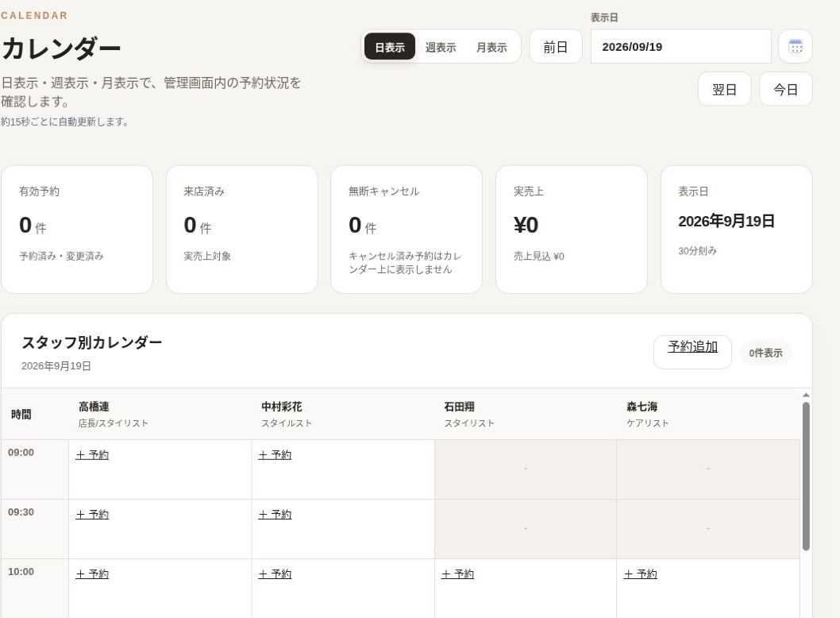Click the 0件表示 badge
The width and height of the screenshot is (840, 618).
(x=765, y=353)
